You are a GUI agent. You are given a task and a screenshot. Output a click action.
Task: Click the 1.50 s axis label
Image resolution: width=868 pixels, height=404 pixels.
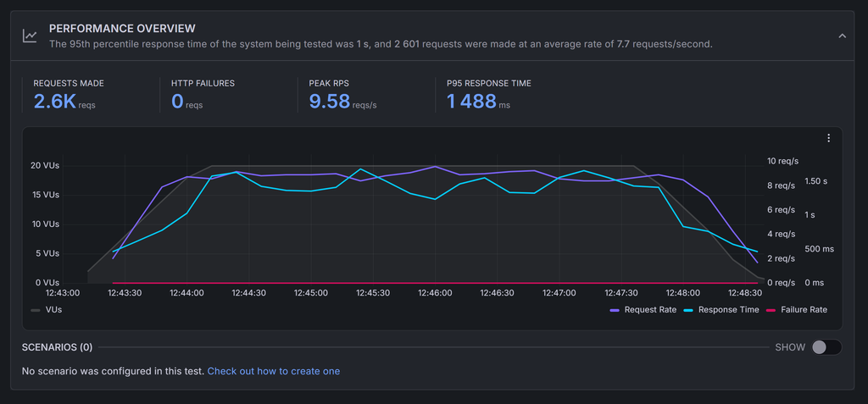[x=816, y=181]
